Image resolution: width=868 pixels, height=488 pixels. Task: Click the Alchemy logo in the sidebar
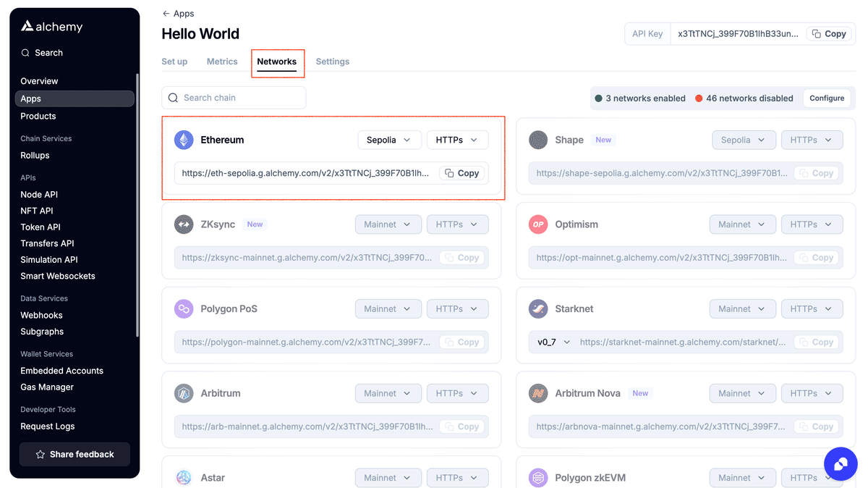point(51,27)
